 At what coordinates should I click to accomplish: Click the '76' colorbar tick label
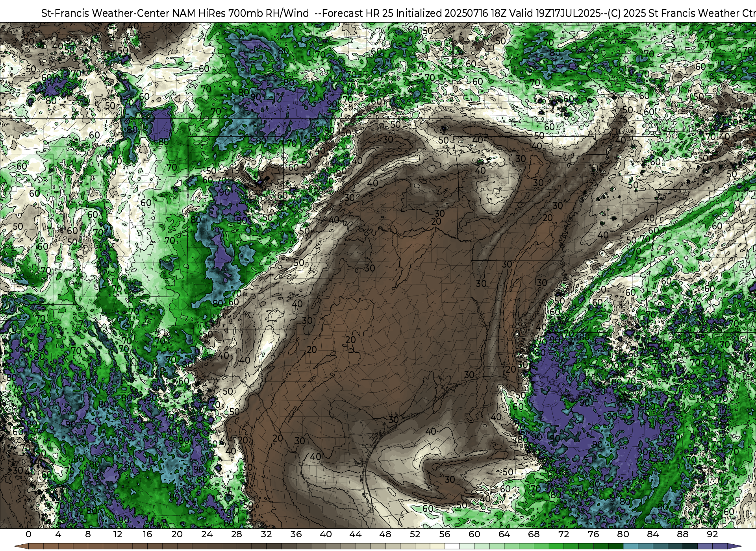pyautogui.click(x=593, y=534)
